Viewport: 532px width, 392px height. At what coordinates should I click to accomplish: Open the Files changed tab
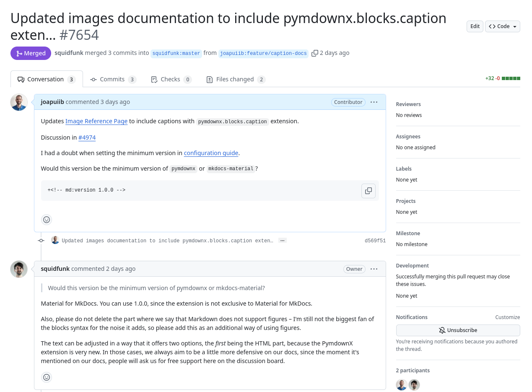point(236,79)
